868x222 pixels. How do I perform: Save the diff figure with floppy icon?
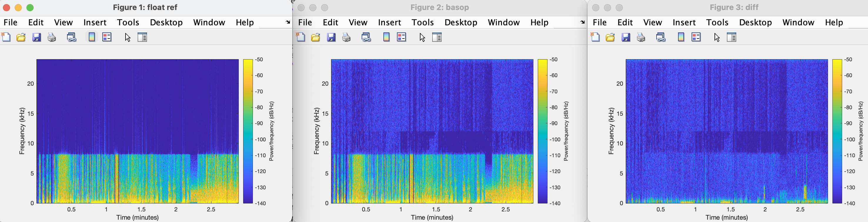pyautogui.click(x=626, y=37)
